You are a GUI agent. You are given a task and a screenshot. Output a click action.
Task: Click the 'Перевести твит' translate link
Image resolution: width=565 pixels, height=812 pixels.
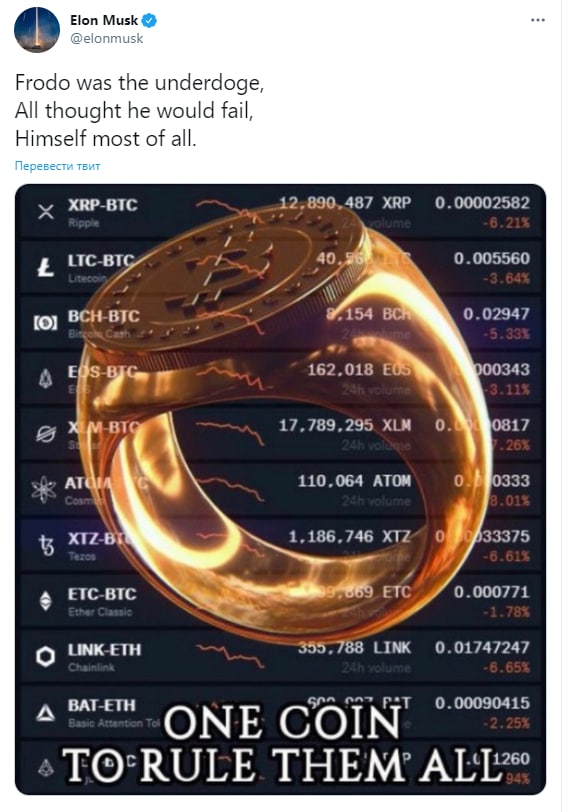[57, 166]
